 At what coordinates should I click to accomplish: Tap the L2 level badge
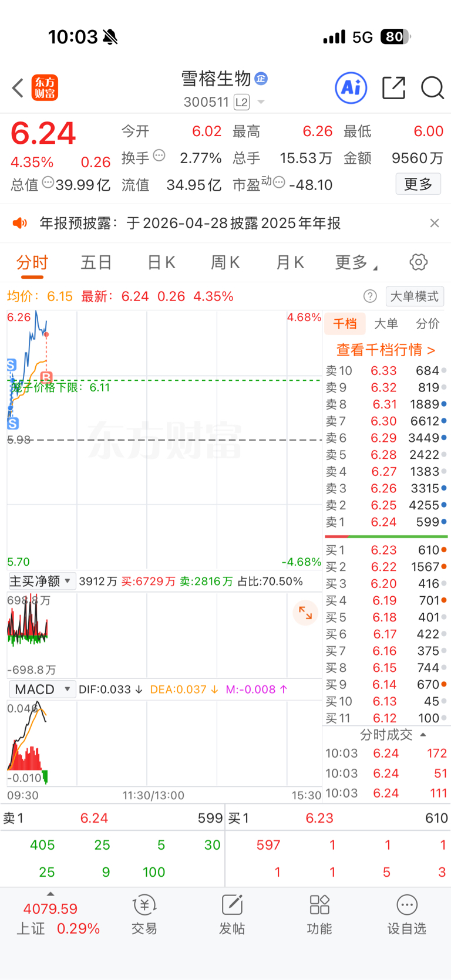pos(241,102)
